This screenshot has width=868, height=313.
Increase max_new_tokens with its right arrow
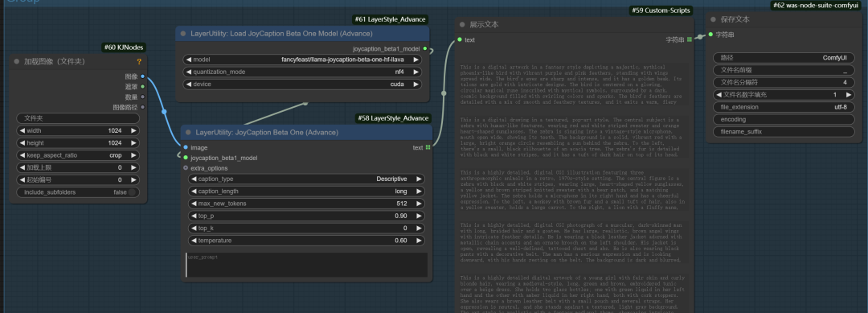tap(419, 204)
